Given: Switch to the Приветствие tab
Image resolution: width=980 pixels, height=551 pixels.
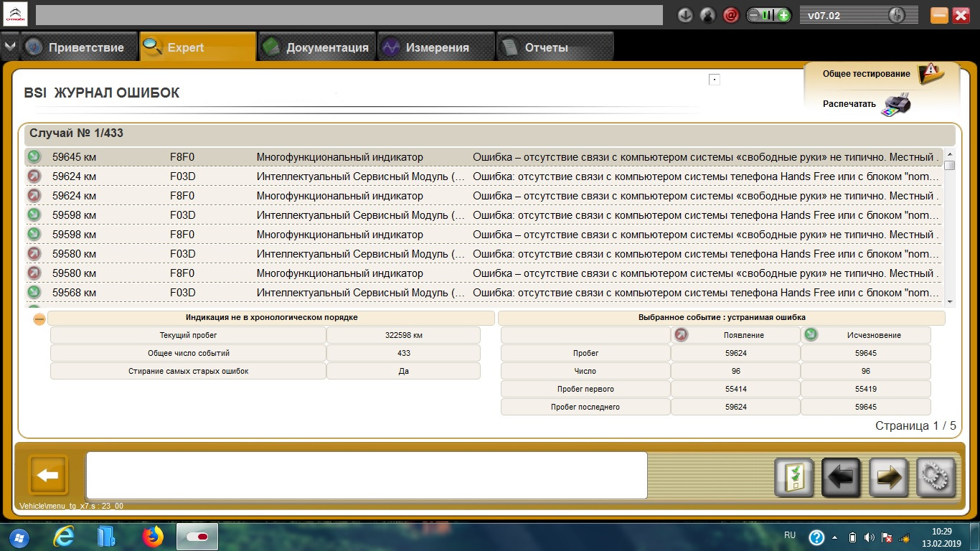Looking at the screenshot, I should pos(78,47).
